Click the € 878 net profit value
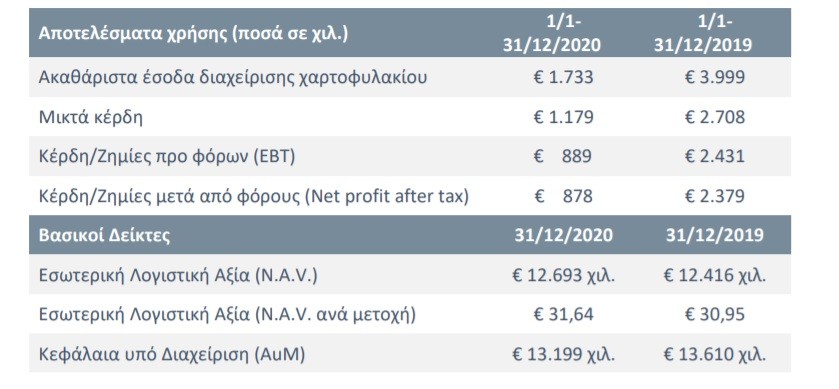 tap(563, 196)
